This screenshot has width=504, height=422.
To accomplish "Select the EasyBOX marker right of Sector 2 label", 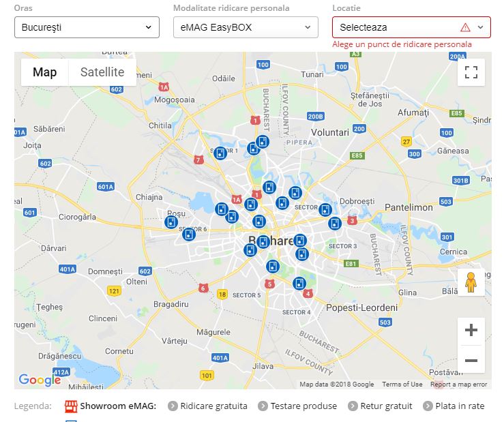I will click(x=325, y=210).
